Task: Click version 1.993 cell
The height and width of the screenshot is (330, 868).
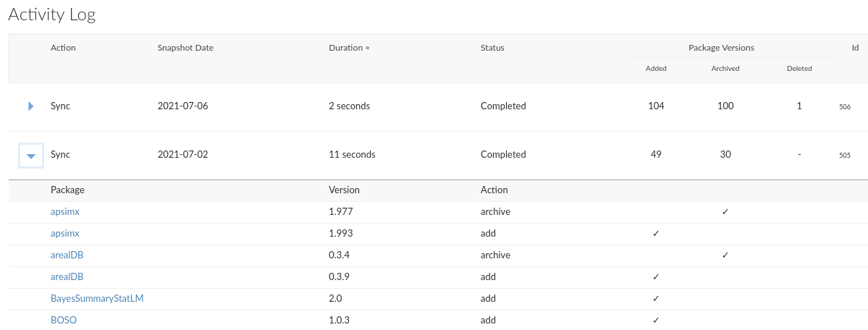Action: coord(340,233)
